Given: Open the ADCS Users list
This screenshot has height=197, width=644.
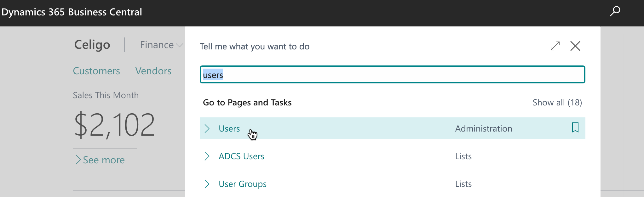Looking at the screenshot, I should pos(241,156).
